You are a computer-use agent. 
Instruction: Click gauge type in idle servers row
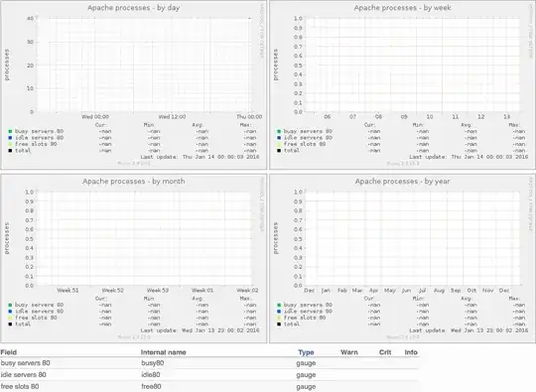click(x=306, y=375)
